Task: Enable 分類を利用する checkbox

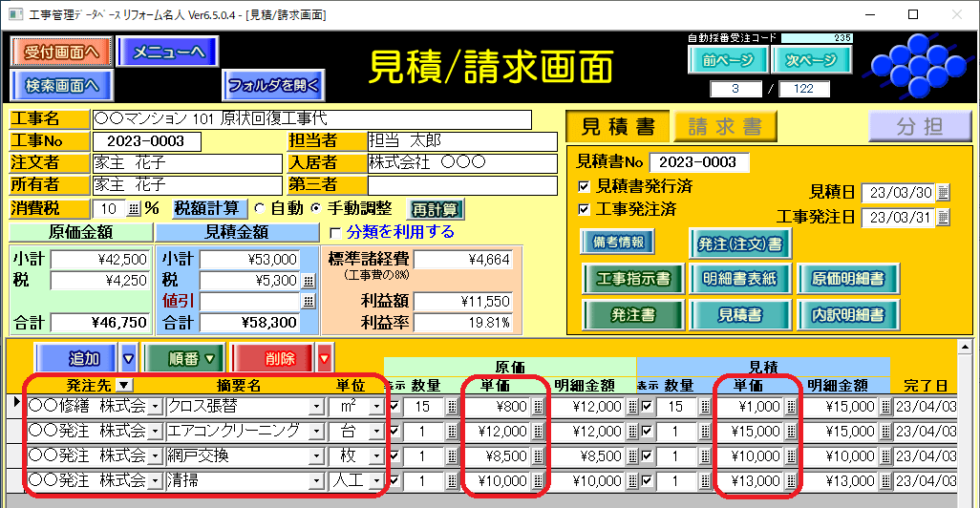Action: coord(334,232)
